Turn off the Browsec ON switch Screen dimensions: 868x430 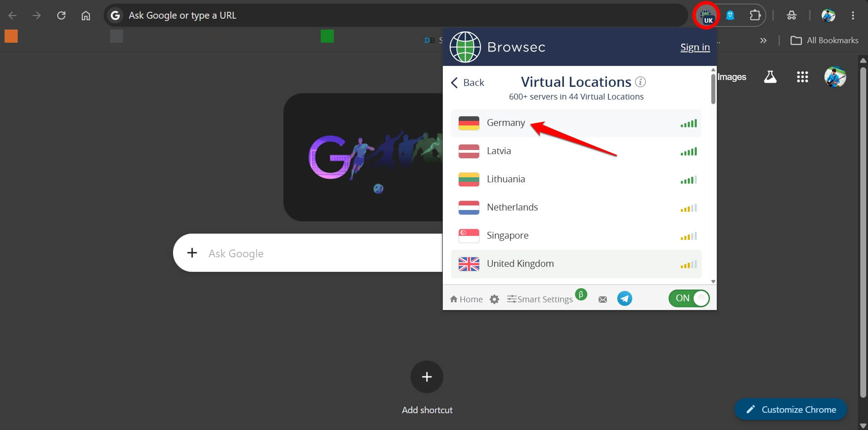(689, 298)
